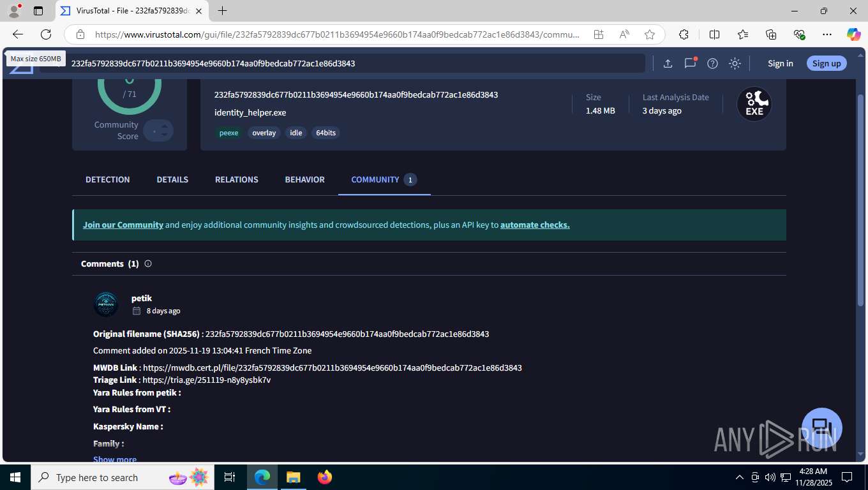868x490 pixels.
Task: Open the DETAILS tab
Action: pos(172,179)
